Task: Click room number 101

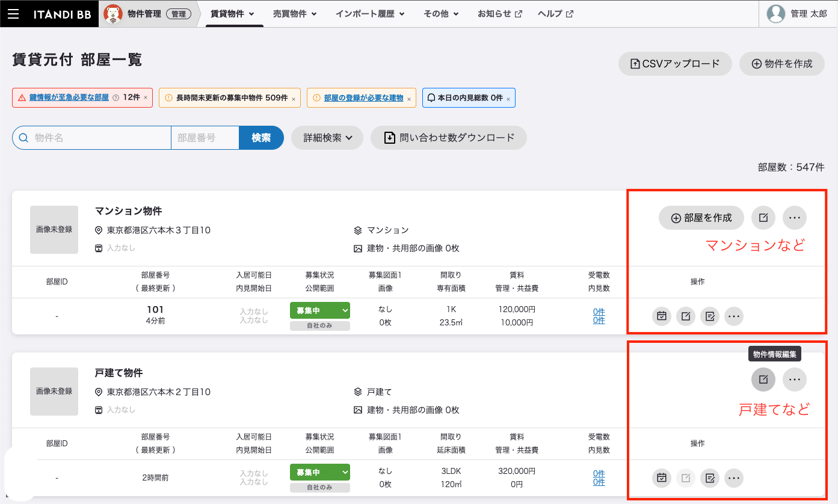Action: pyautogui.click(x=155, y=310)
